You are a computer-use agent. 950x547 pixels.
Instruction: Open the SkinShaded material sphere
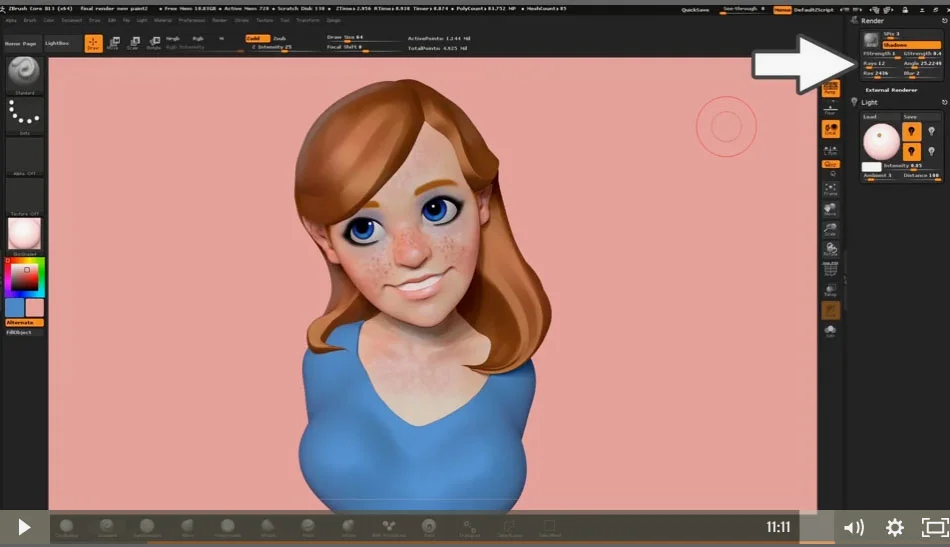24,234
